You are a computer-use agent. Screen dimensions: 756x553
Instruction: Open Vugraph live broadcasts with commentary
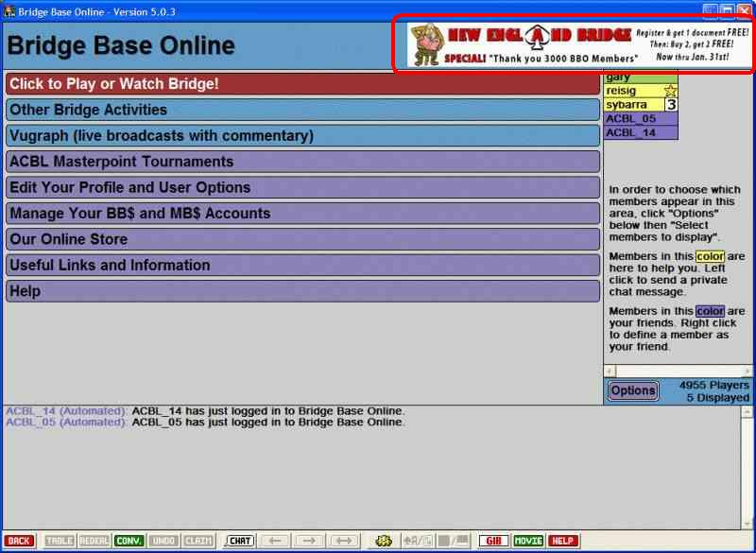coord(302,136)
